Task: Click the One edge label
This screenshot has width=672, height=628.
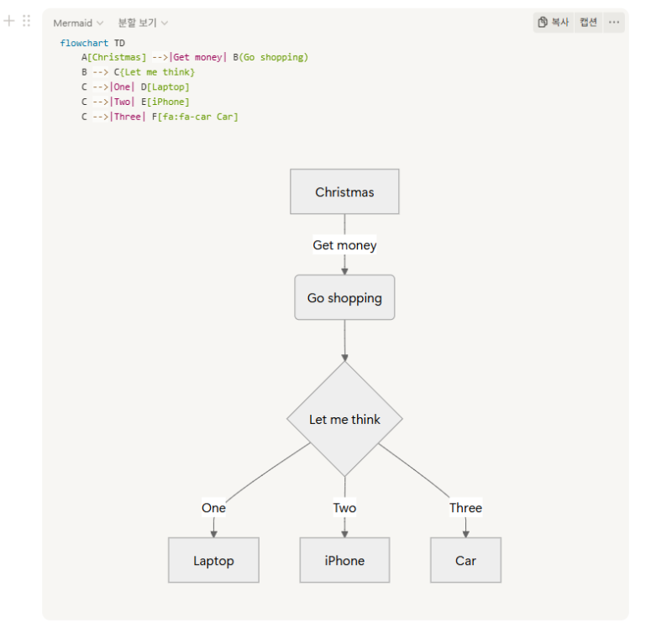Action: click(x=213, y=508)
